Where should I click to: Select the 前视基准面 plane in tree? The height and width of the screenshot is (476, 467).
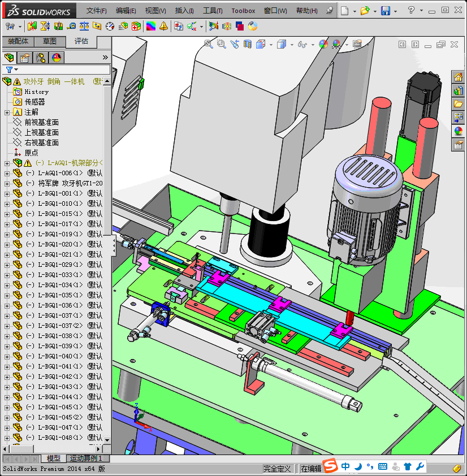pyautogui.click(x=41, y=123)
